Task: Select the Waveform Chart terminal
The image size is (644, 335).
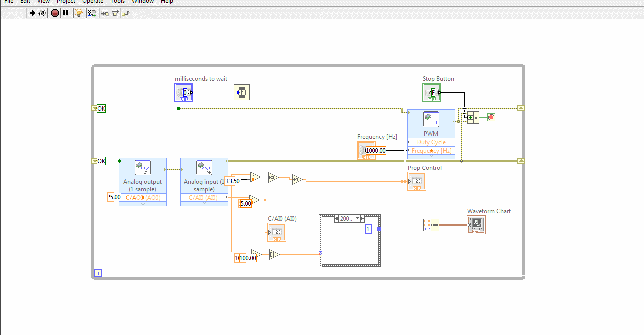Action: pyautogui.click(x=476, y=225)
